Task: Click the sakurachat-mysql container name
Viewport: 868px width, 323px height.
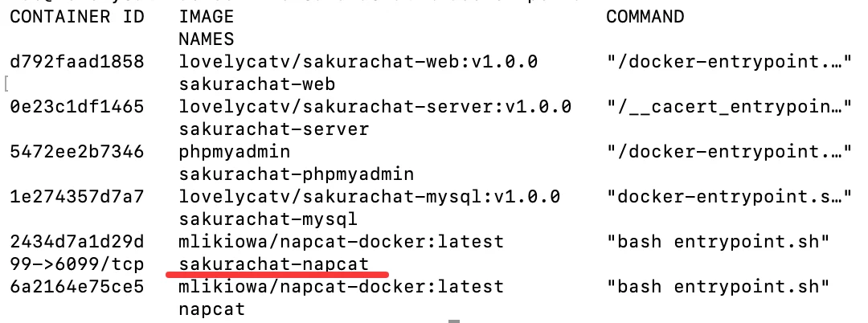Action: pos(268,219)
